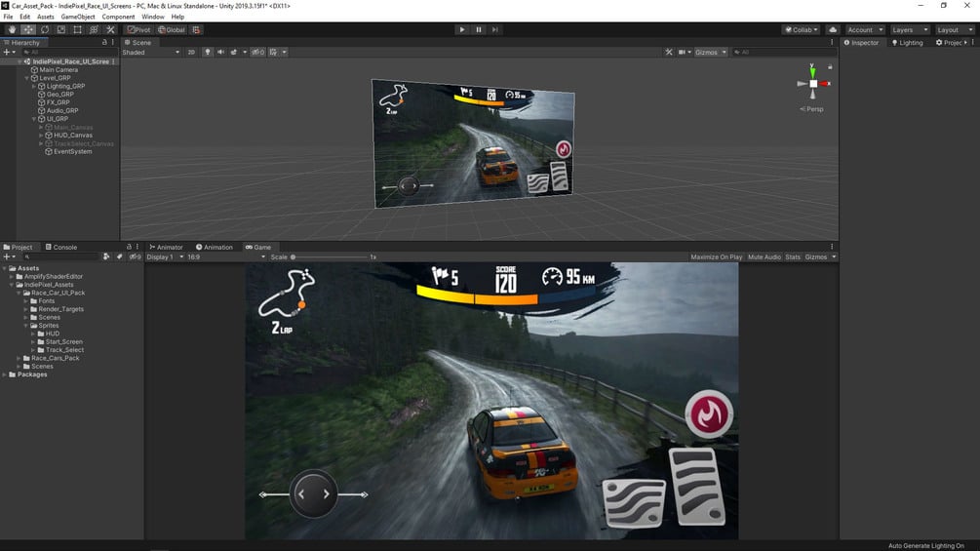Select the Hand tool
This screenshot has height=551, width=980.
(x=12, y=29)
